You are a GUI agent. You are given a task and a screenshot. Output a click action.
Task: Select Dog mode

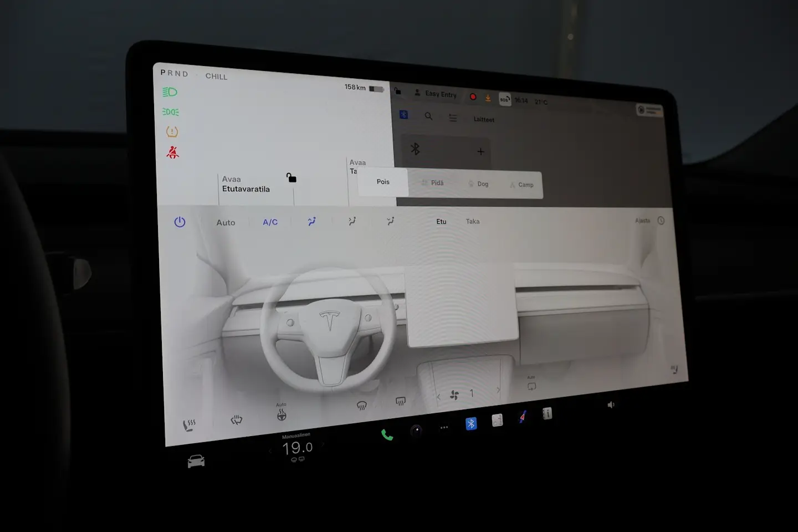(479, 184)
